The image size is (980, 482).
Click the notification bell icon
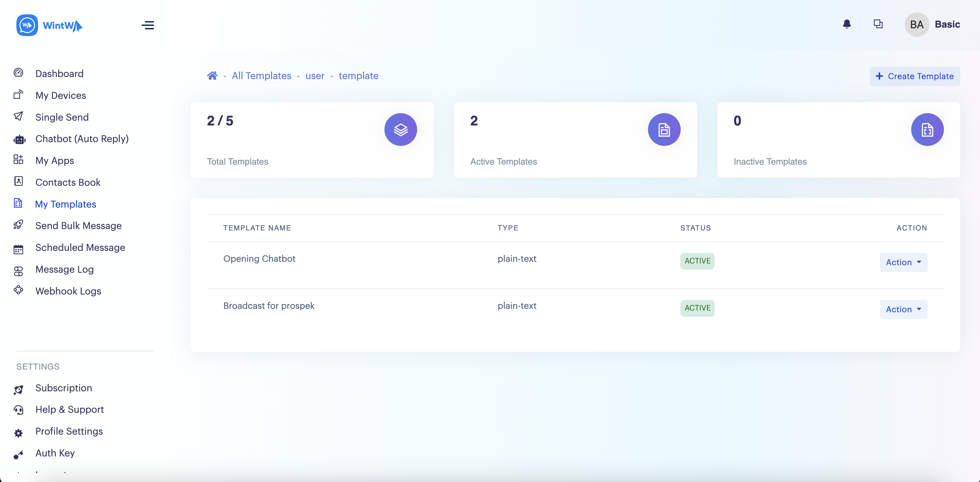point(847,24)
